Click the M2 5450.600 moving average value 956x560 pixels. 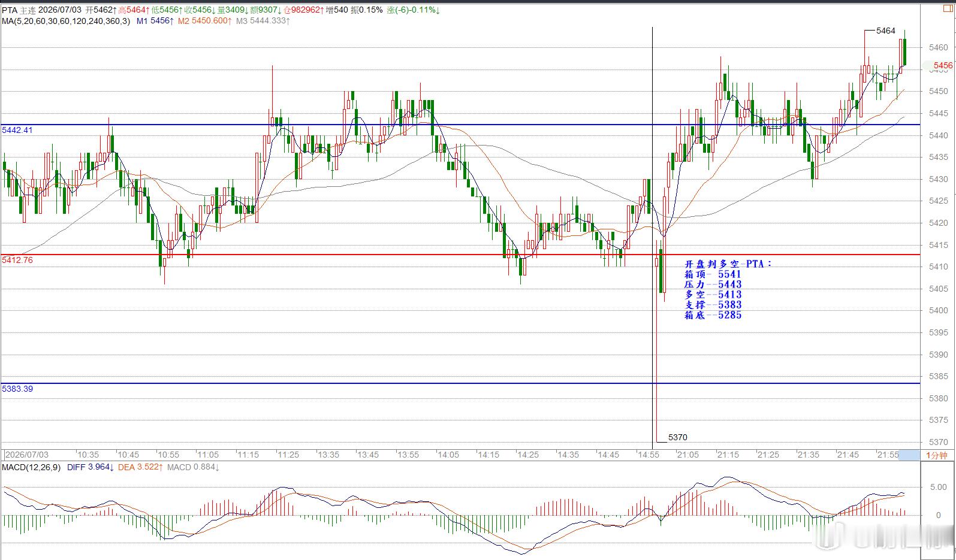tap(204, 21)
